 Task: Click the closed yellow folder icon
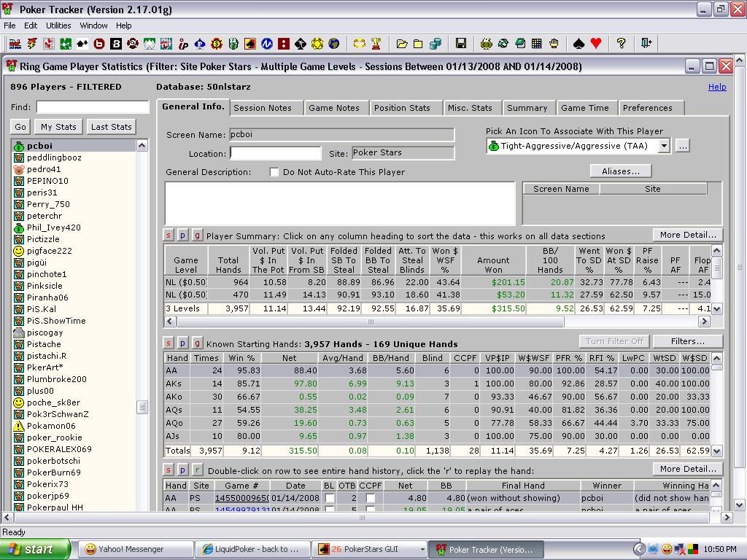pyautogui.click(x=418, y=44)
